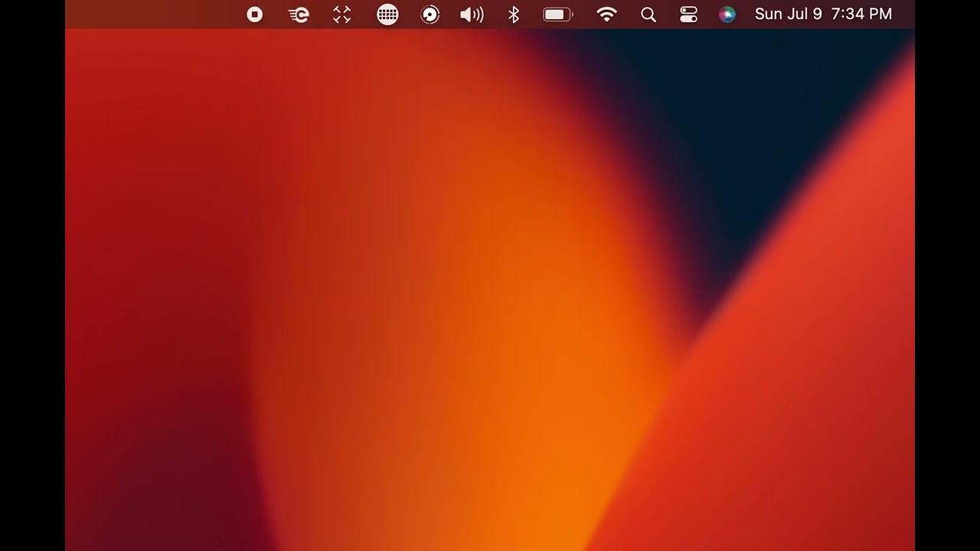
Task: Open the round grid menu bar icon
Action: (x=387, y=15)
